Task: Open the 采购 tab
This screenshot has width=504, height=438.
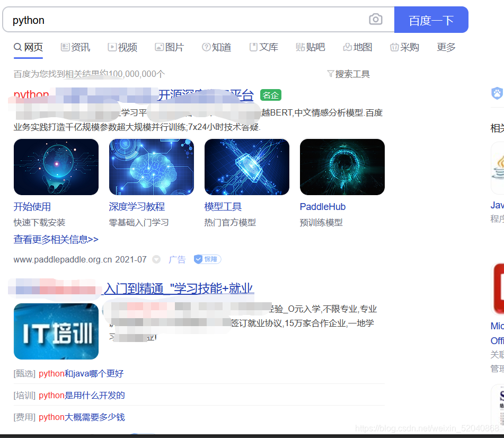Action: click(405, 47)
